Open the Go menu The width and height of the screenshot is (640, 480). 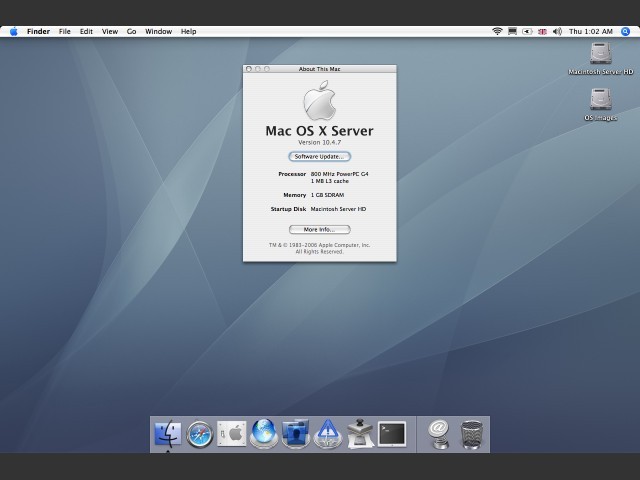point(131,31)
